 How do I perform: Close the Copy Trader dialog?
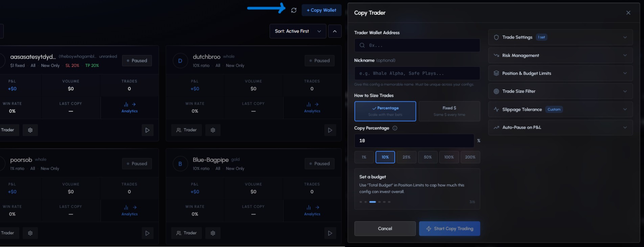[x=628, y=13]
